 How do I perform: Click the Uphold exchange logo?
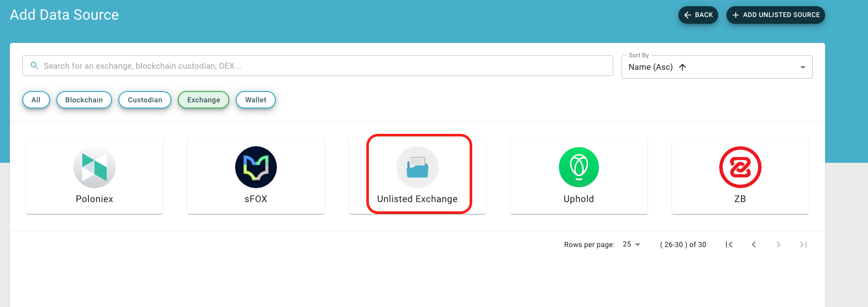pos(579,167)
